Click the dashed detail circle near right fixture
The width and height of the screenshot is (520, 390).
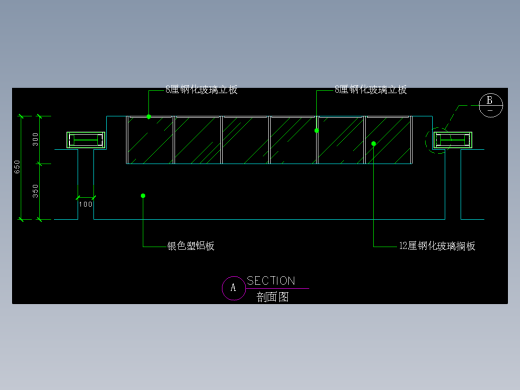438,141
